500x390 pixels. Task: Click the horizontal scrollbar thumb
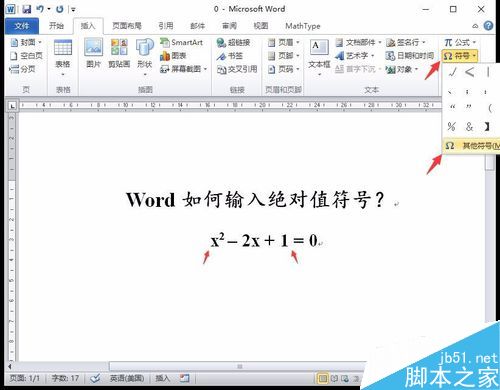[x=239, y=366]
